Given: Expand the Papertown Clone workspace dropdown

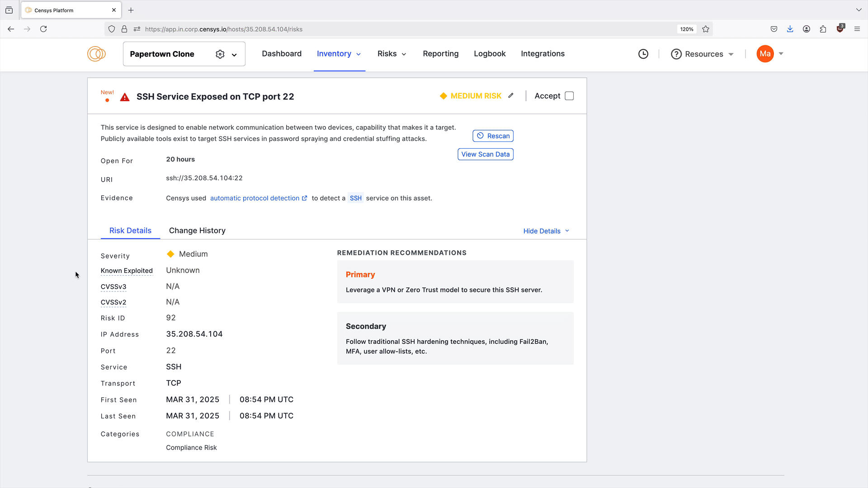Looking at the screenshot, I should (234, 55).
